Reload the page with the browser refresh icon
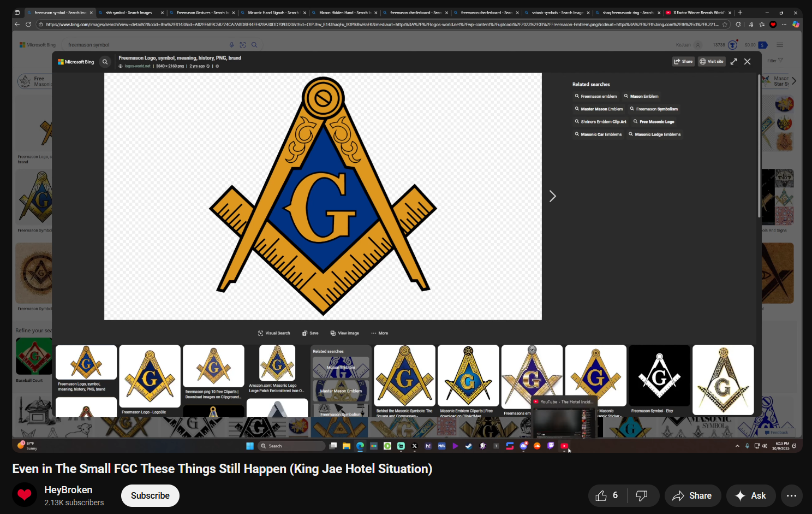 [28, 24]
